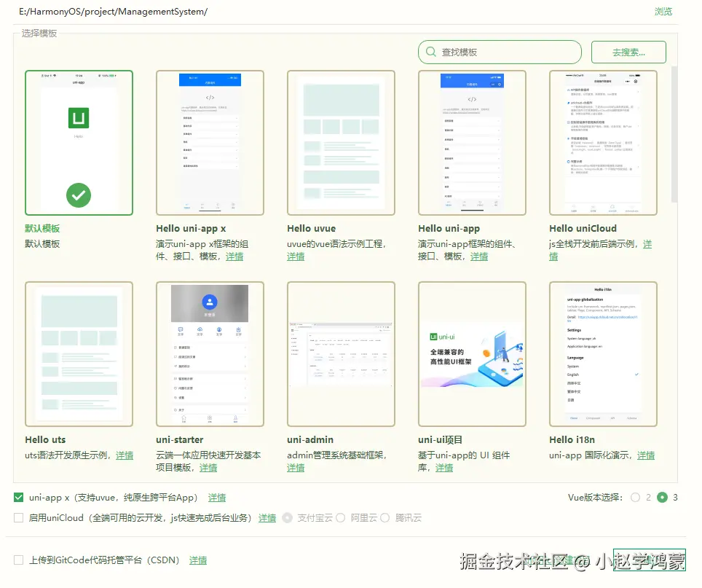The image size is (702, 588).
Task: Open 详情 link for uni-starter
Action: point(208,468)
